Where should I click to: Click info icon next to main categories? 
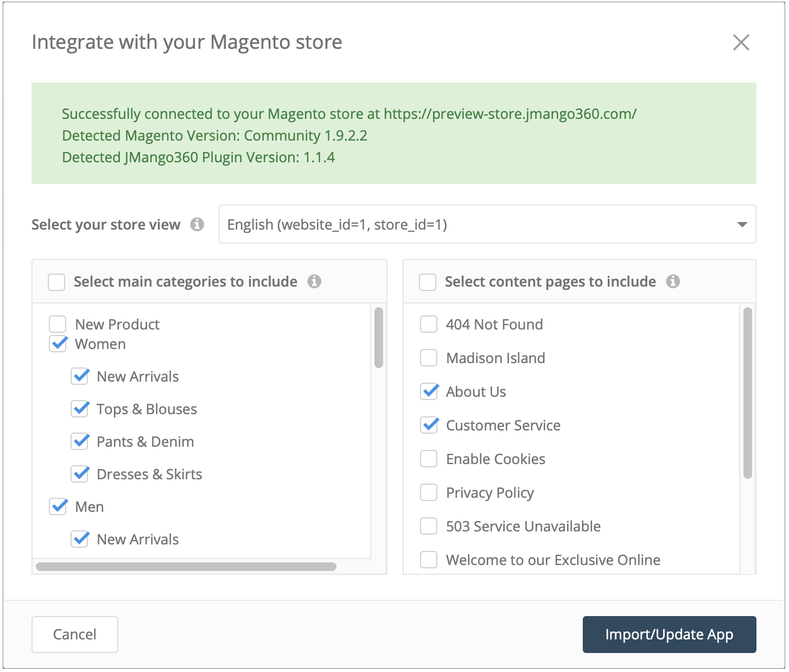[x=314, y=281]
